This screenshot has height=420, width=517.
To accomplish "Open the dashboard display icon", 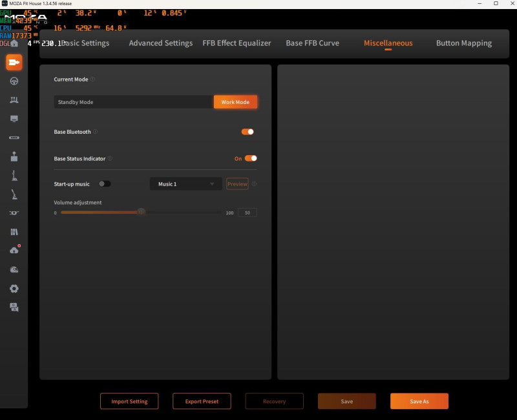I will pos(14,119).
